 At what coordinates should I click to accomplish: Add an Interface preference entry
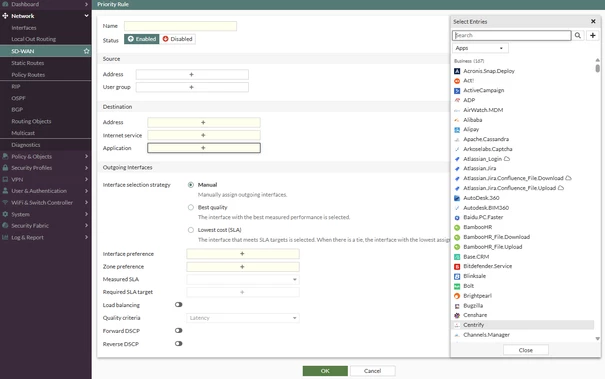coord(243,254)
